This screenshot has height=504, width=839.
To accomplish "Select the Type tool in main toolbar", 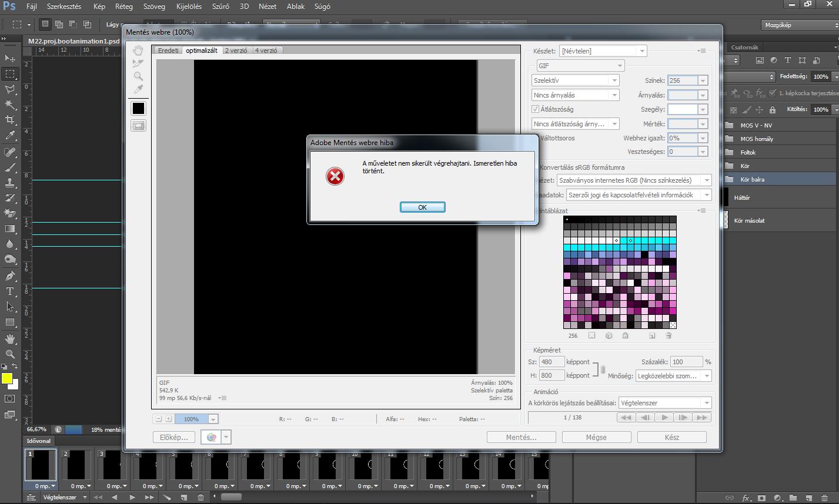I will point(10,291).
